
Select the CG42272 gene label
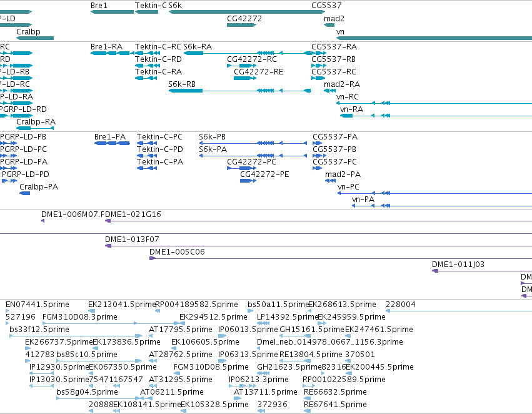[x=244, y=19]
